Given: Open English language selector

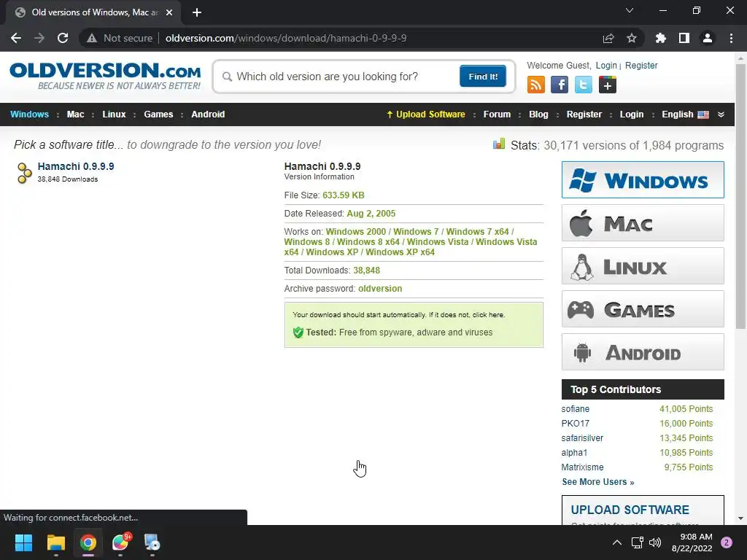Looking at the screenshot, I should 685,114.
